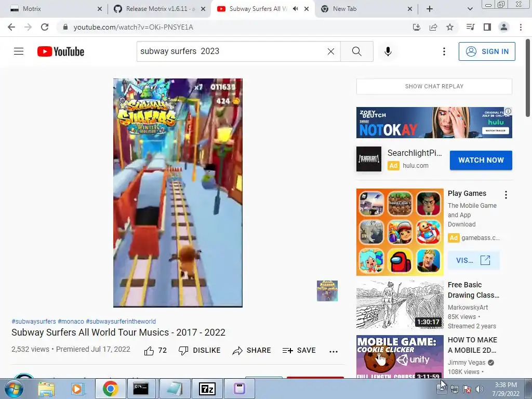Open 7-Zip from the taskbar

tap(207, 389)
